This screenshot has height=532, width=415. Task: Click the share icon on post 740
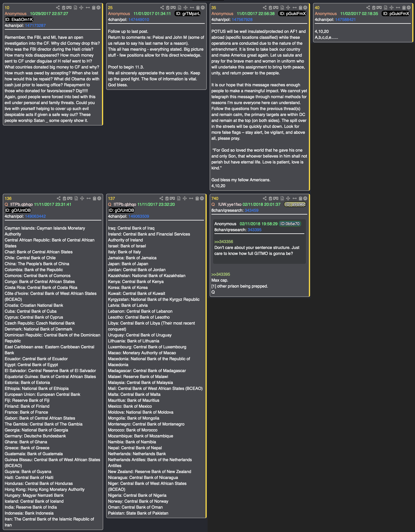(265, 198)
